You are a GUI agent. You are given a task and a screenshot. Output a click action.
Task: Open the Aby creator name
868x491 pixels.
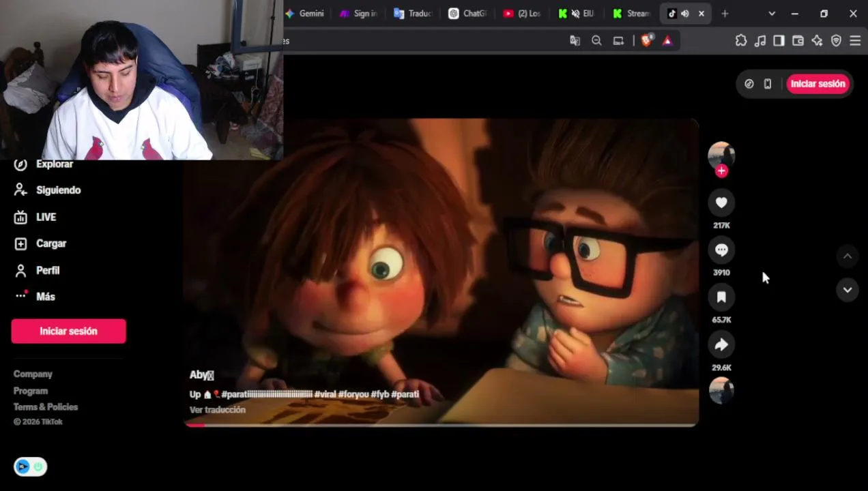coord(201,375)
